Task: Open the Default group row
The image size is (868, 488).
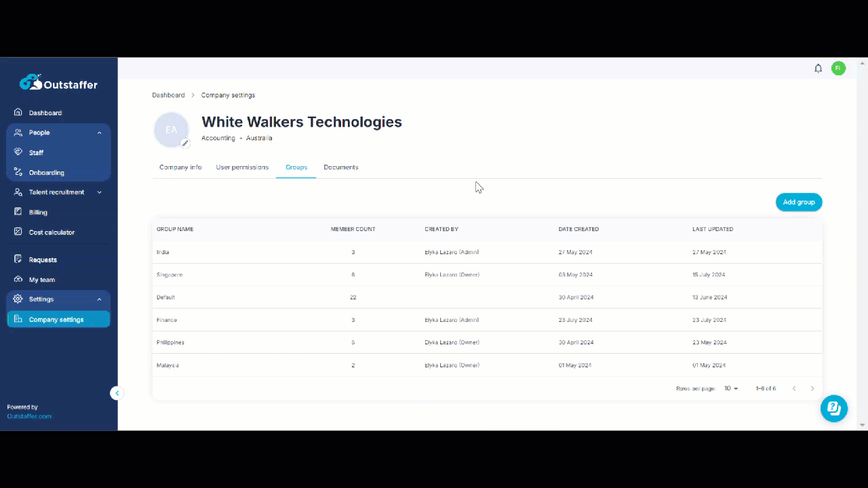Action: click(x=487, y=297)
